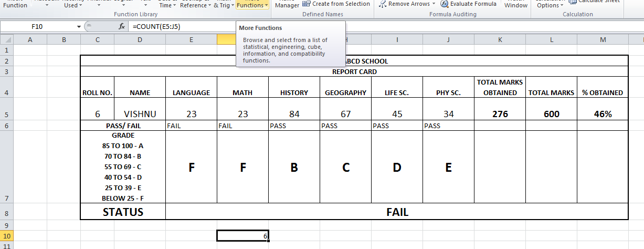Screen dimensions: 644x249
Task: Click the Create from Selection icon
Action: (x=307, y=4)
